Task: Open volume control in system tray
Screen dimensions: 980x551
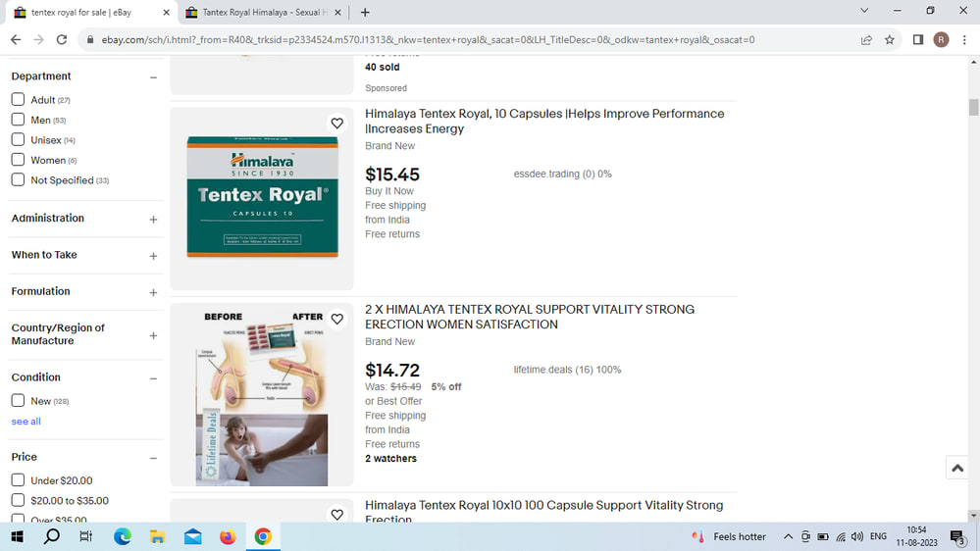Action: 857,536
